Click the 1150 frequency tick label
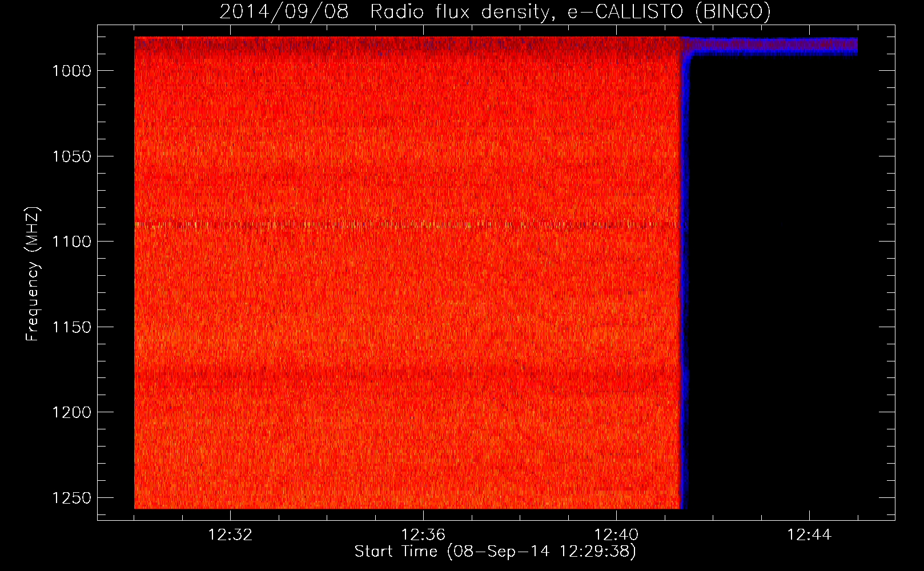 pyautogui.click(x=71, y=327)
